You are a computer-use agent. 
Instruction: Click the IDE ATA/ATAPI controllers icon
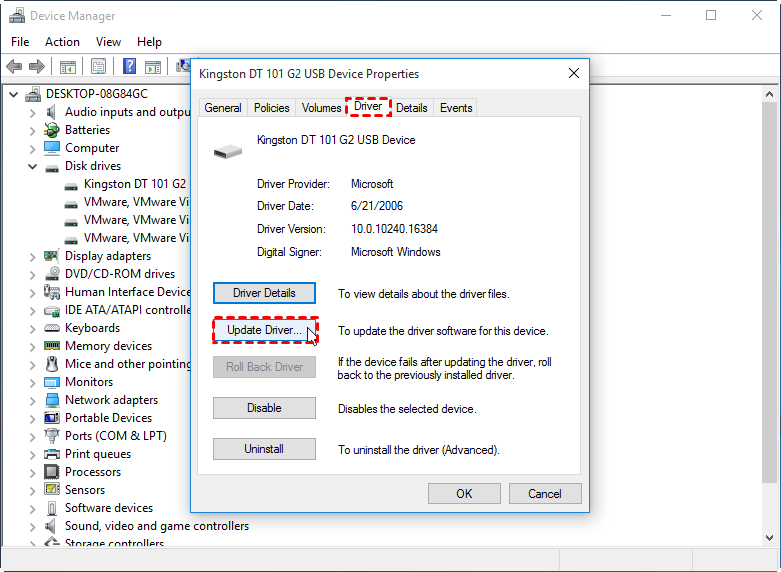click(x=52, y=310)
